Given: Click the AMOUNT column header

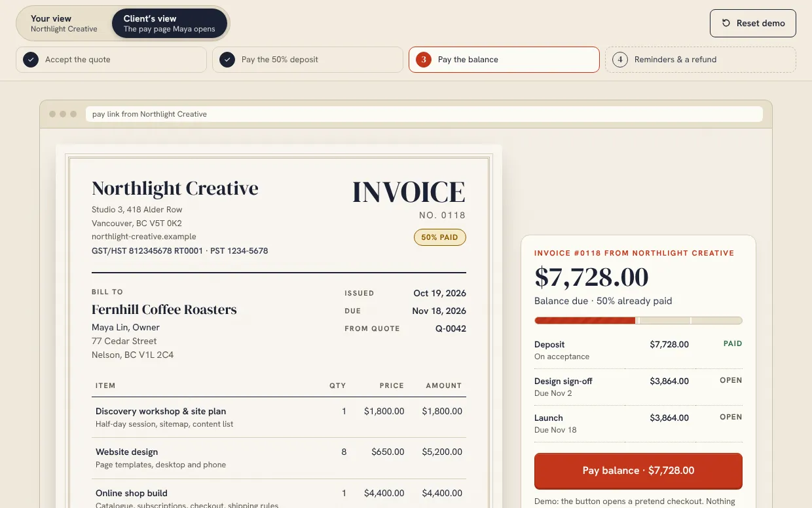Looking at the screenshot, I should pos(444,385).
